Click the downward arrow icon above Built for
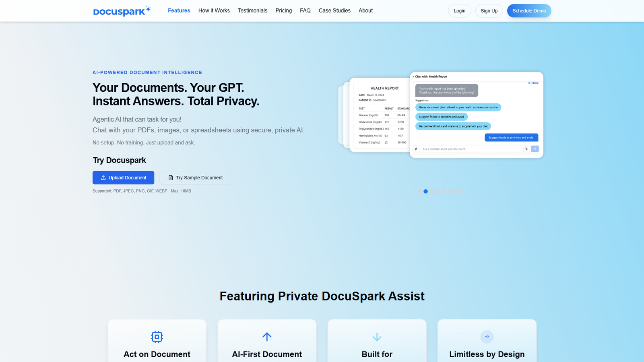Viewport: 644px width, 362px height. tap(377, 337)
